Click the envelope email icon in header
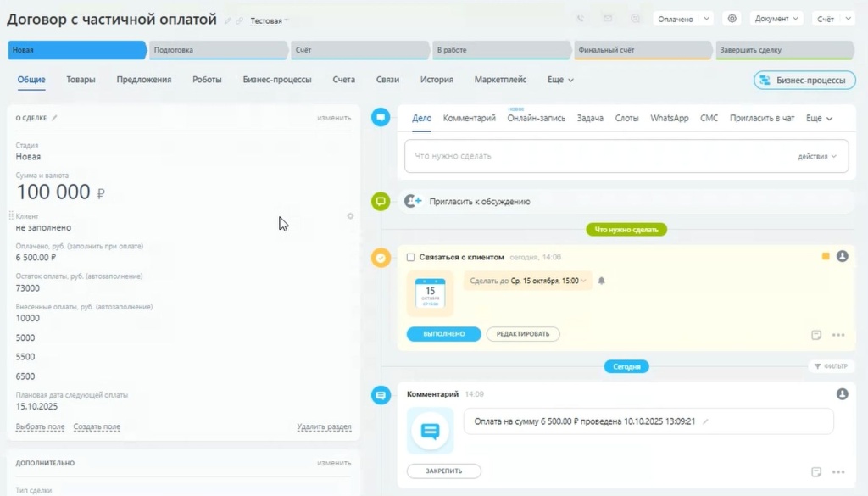The width and height of the screenshot is (868, 496). point(608,19)
